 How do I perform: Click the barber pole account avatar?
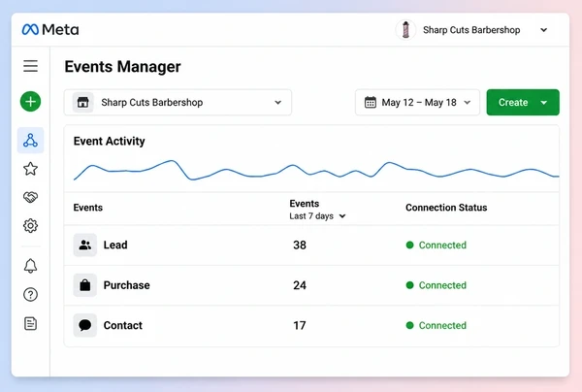(x=405, y=30)
